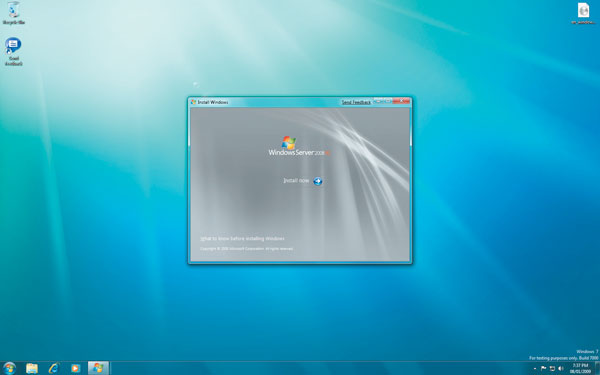Click the Install Windows taskbar button
This screenshot has width=600, height=375.
pos(98,368)
